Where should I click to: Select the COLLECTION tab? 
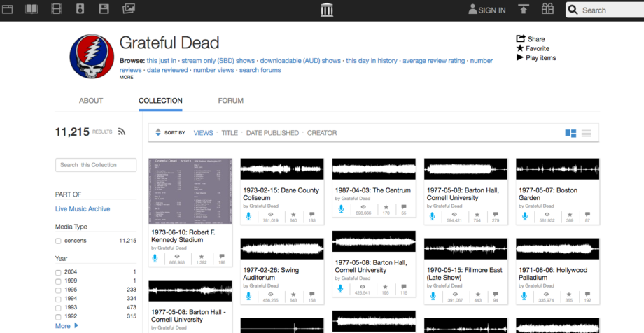(160, 101)
